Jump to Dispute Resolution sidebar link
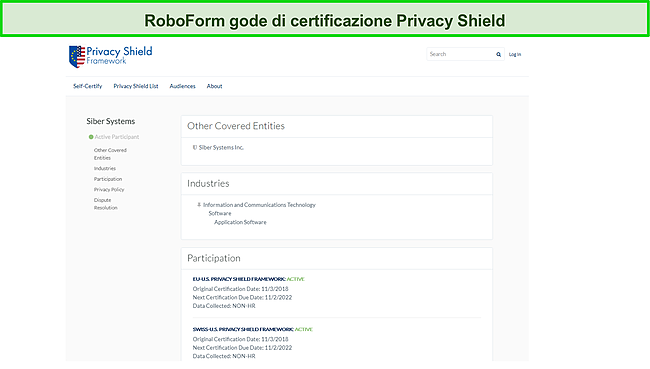Screen dimensions: 650x369 pos(106,204)
